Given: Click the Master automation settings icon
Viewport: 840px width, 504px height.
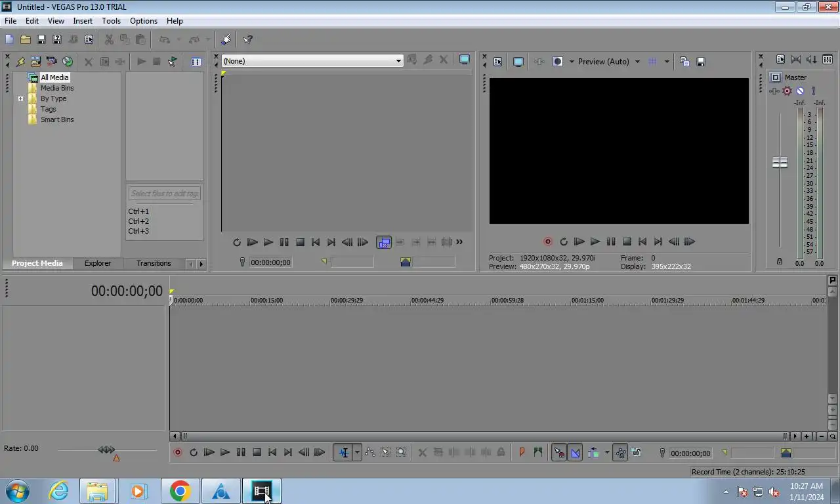Looking at the screenshot, I should 787,91.
